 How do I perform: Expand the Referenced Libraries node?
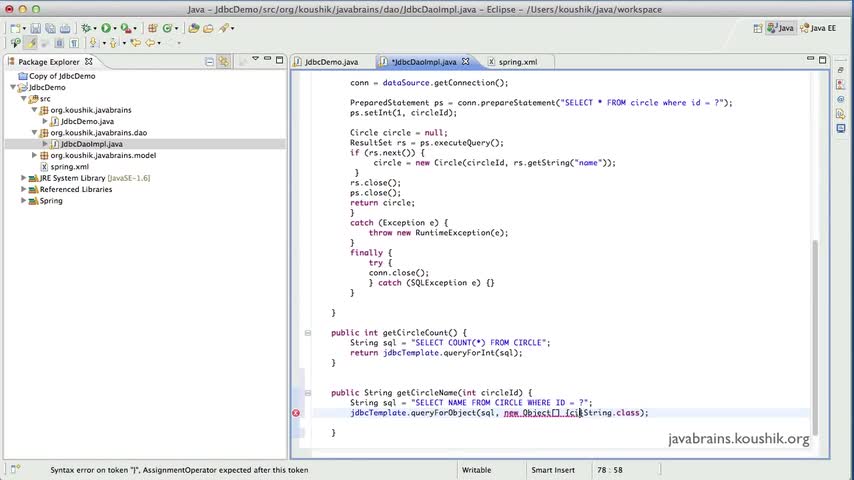click(23, 189)
